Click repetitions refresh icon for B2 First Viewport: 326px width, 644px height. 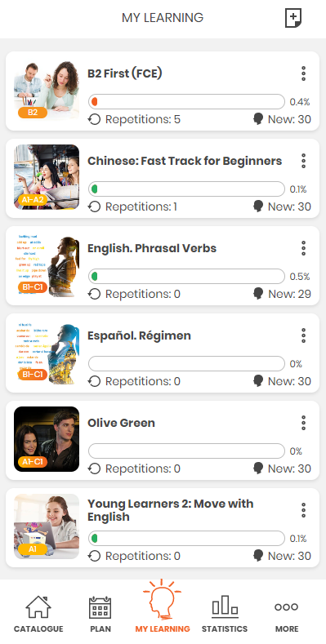(94, 119)
